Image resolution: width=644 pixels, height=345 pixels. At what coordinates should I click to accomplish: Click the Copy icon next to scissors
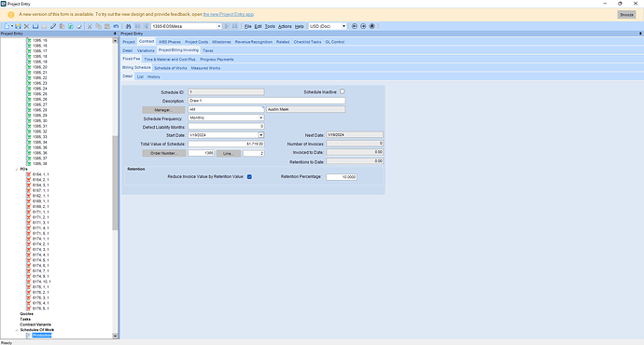tap(99, 26)
